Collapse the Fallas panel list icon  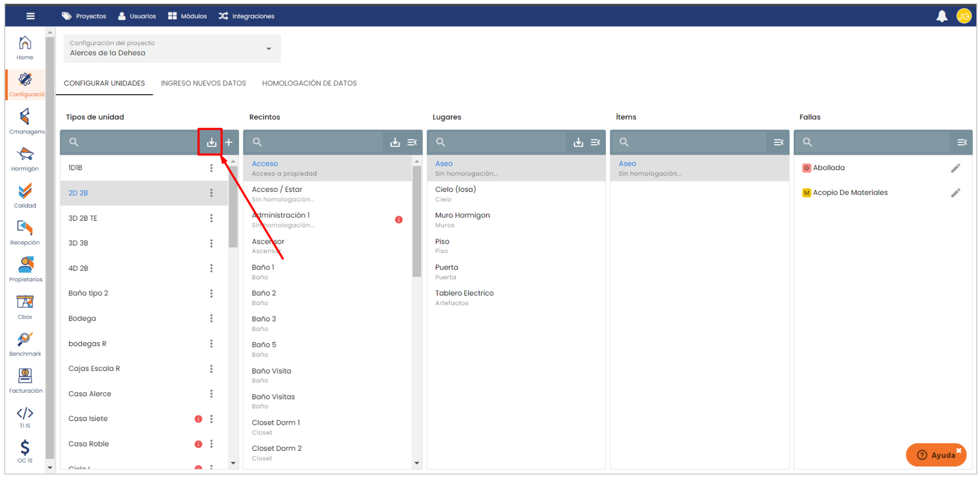(962, 142)
